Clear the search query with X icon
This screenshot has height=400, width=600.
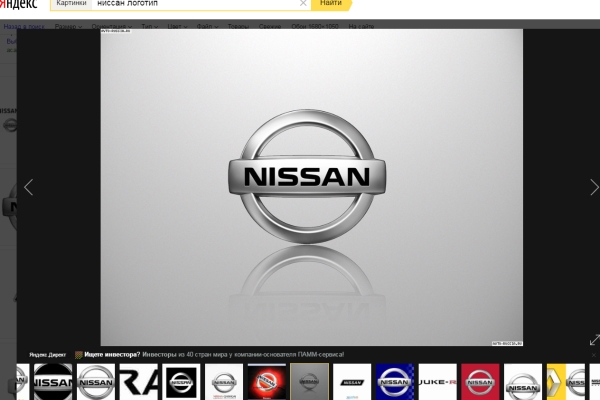click(303, 3)
